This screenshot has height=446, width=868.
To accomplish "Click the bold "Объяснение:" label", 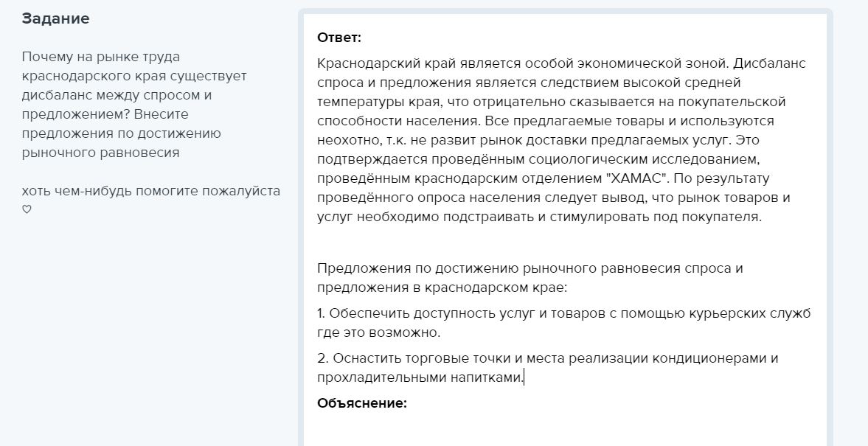I will (361, 403).
